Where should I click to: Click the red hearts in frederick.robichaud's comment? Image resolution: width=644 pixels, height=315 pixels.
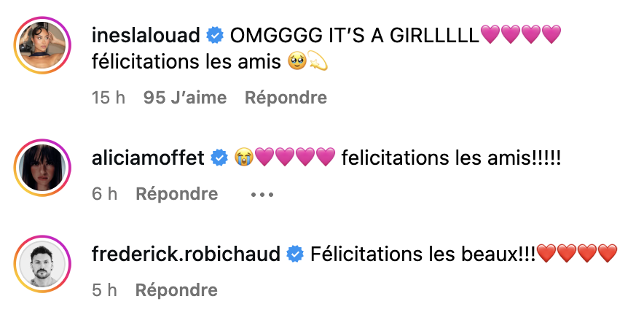click(578, 254)
